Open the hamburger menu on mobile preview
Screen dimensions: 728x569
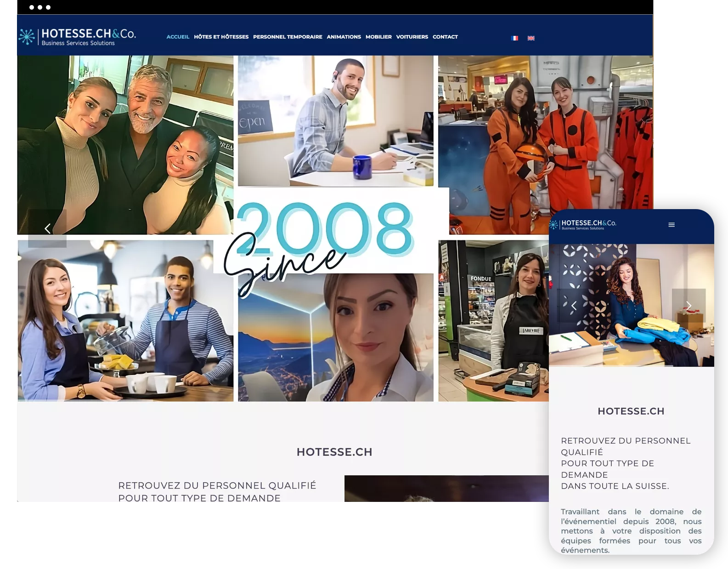pos(672,225)
